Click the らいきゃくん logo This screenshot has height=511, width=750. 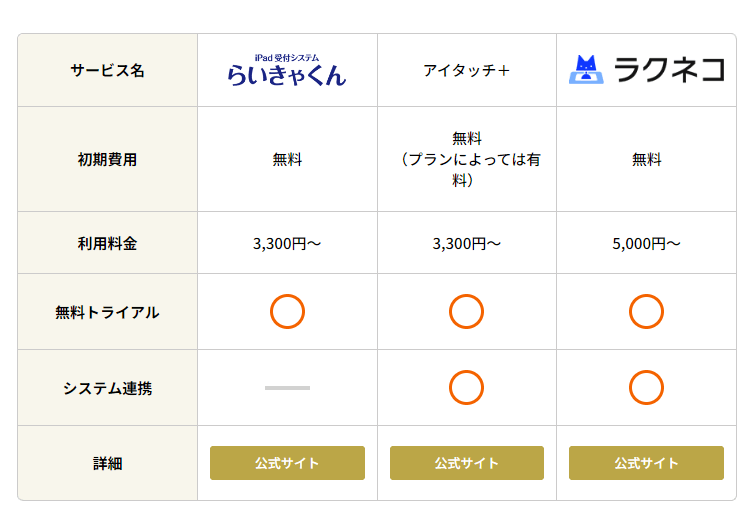(x=287, y=70)
